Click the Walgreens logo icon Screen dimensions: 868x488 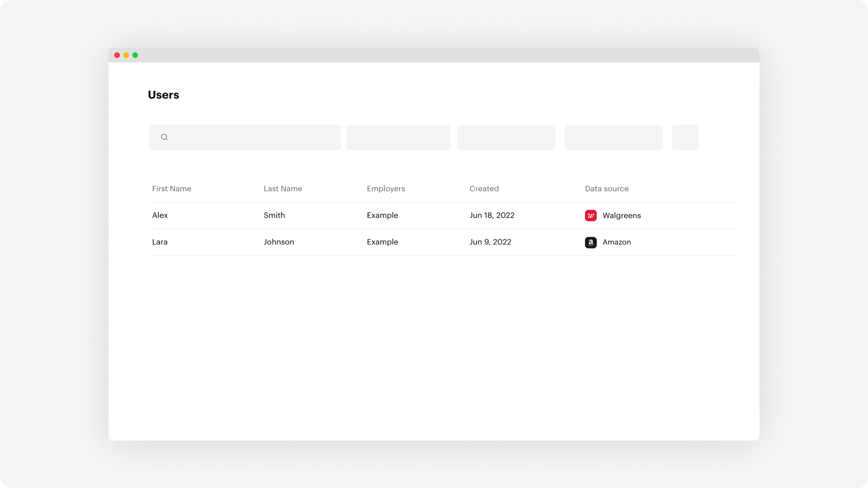click(590, 216)
